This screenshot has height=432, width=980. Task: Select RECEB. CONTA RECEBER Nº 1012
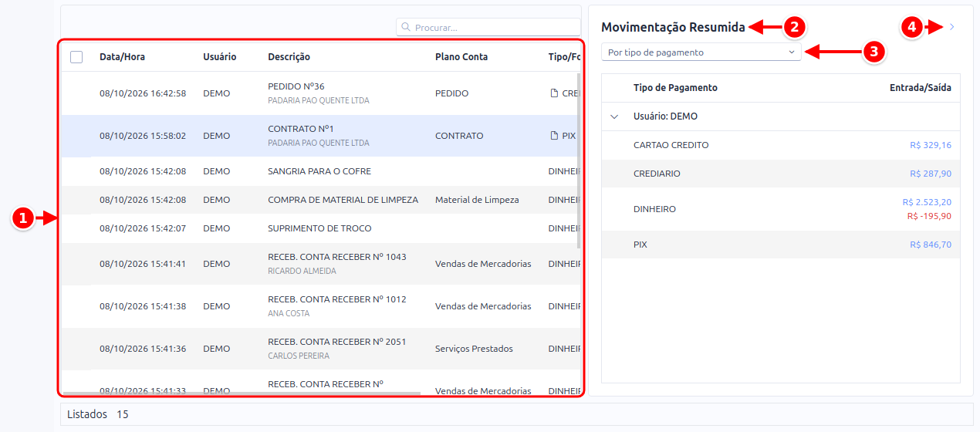coord(337,299)
